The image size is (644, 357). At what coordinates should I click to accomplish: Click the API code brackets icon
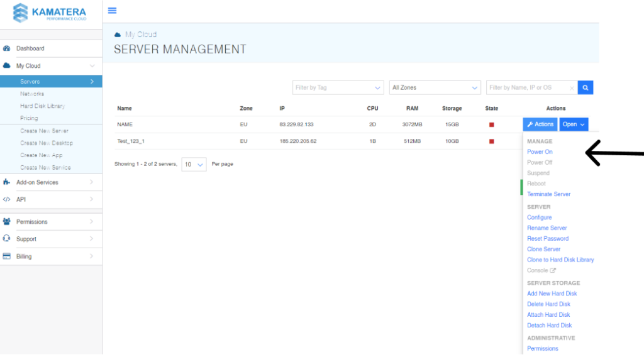click(x=7, y=200)
